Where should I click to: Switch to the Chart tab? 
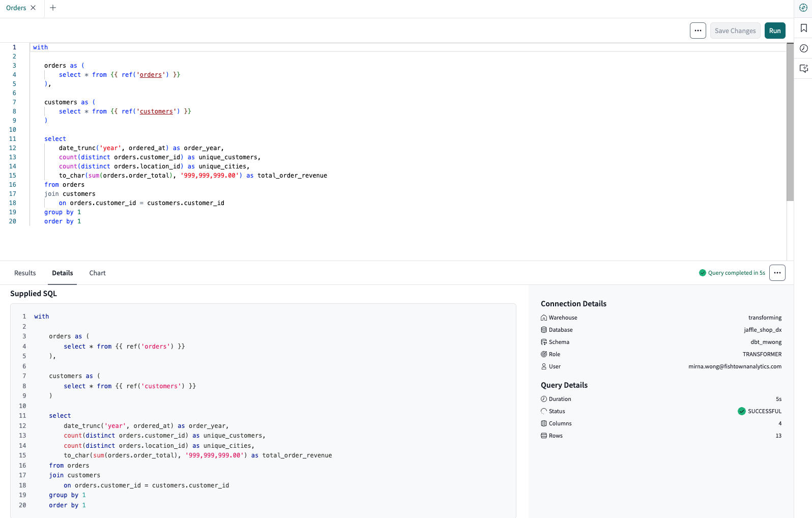click(97, 273)
